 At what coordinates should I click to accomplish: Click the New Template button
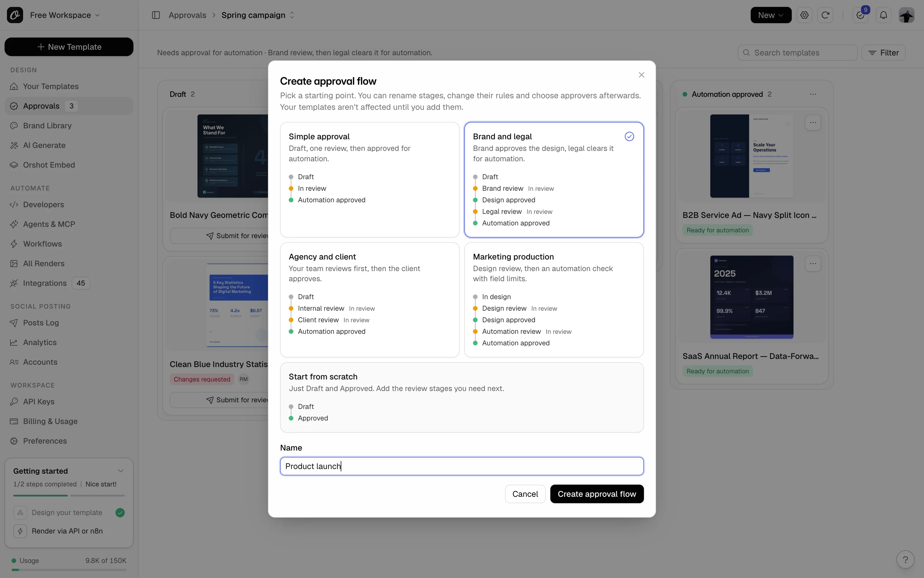69,47
